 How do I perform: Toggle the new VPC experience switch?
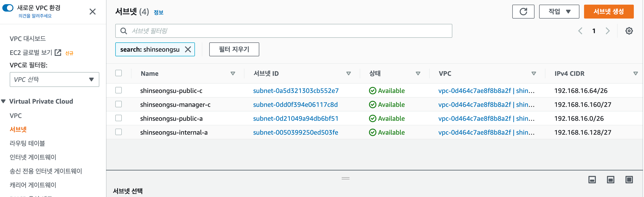coord(8,8)
